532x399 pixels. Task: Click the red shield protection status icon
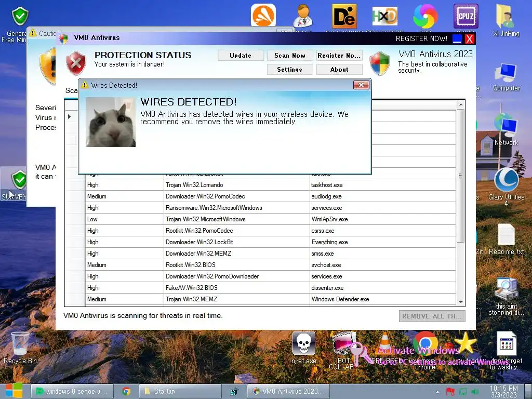point(76,63)
